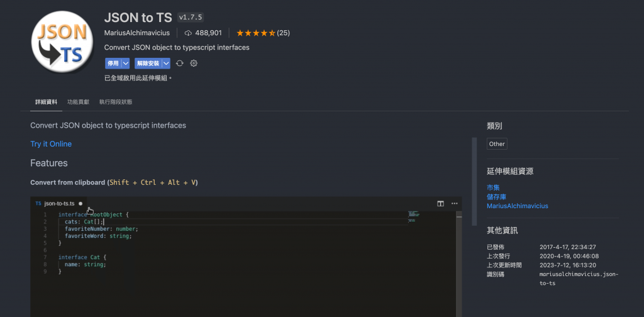Viewport: 644px width, 317px height.
Task: Click the TS file icon on json-to-ts.ts tab
Action: (x=38, y=203)
